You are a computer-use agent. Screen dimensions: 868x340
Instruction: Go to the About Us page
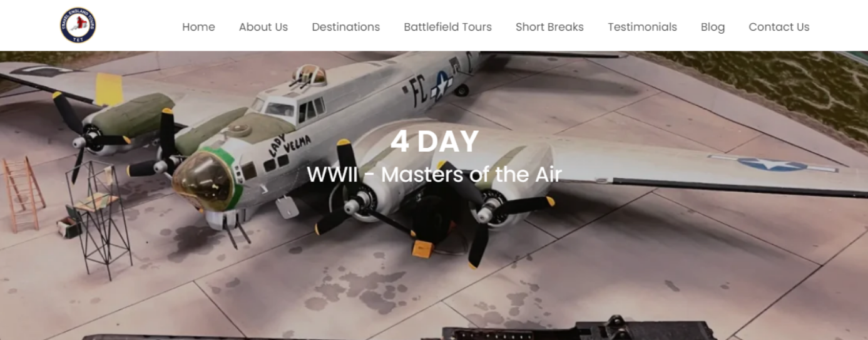(263, 27)
